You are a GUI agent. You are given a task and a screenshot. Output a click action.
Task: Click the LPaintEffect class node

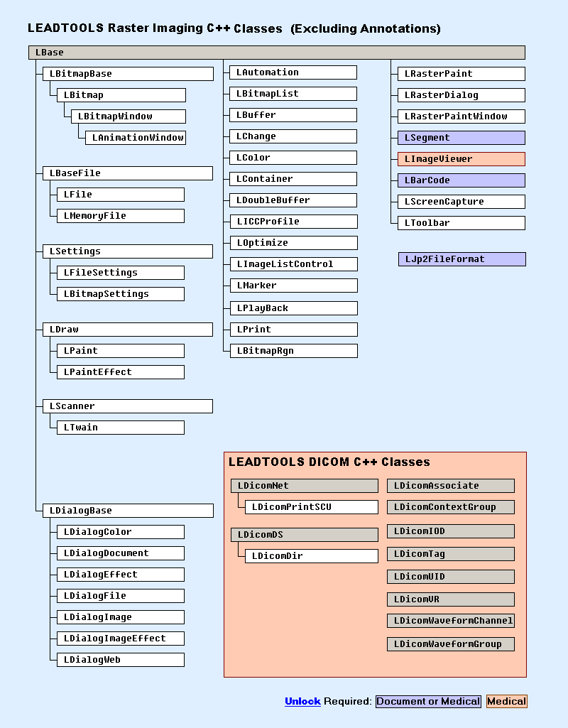tap(121, 372)
